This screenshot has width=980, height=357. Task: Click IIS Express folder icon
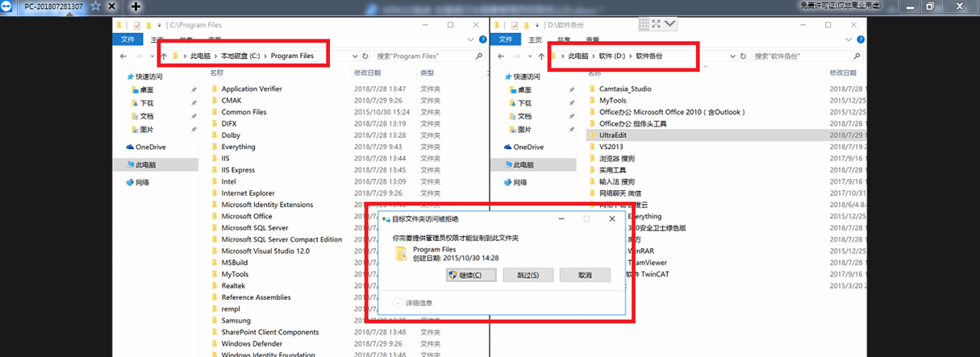tap(215, 170)
